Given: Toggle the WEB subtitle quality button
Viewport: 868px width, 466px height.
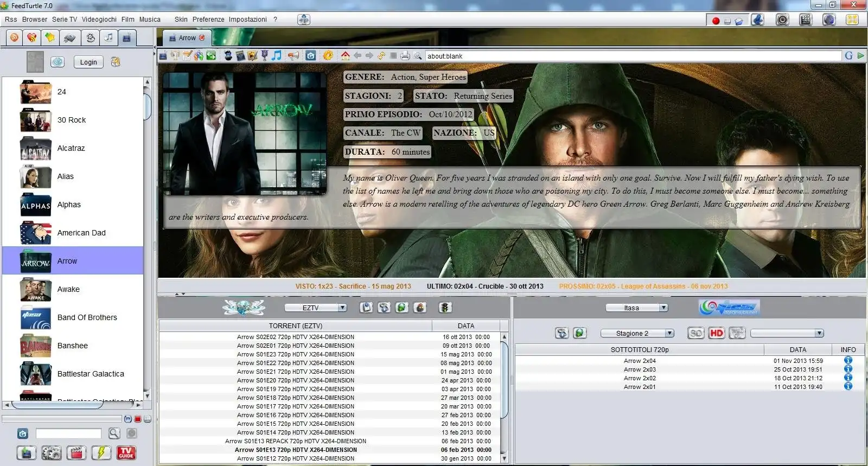Looking at the screenshot, I should pyautogui.click(x=737, y=333).
